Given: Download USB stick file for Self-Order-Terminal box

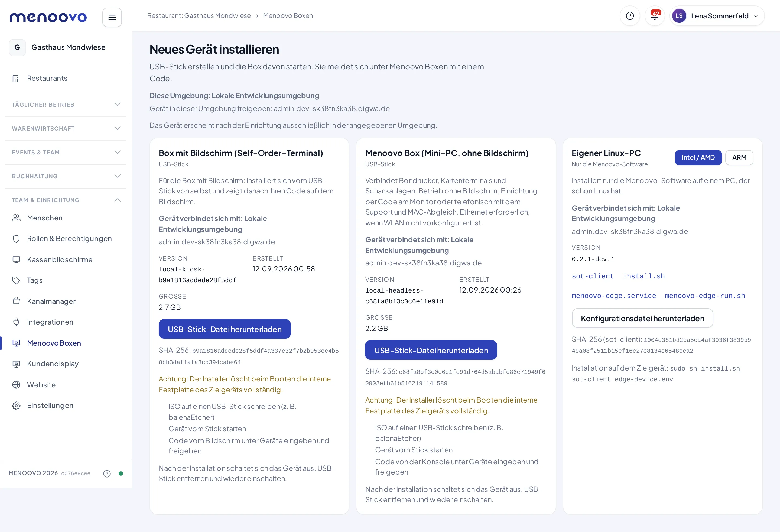Looking at the screenshot, I should 225,329.
